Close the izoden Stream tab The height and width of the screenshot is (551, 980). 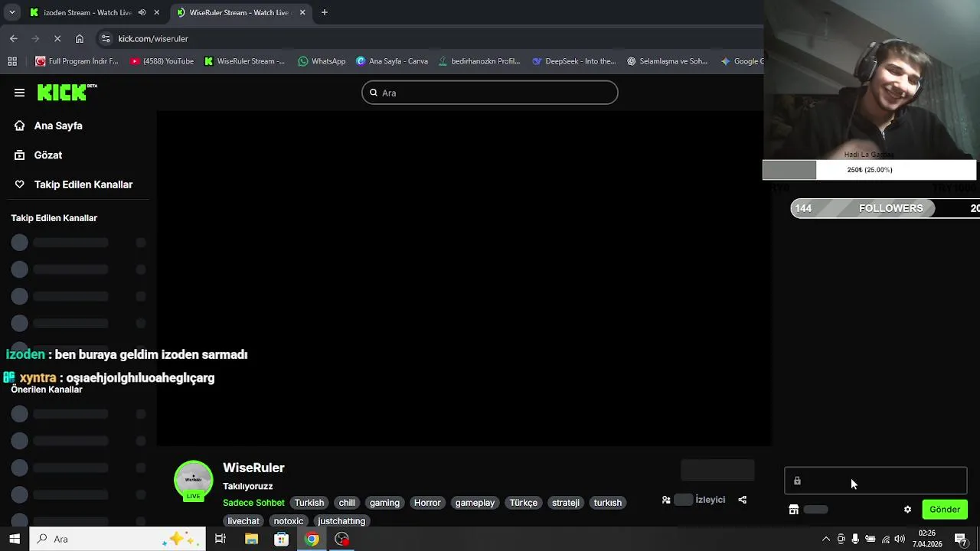[157, 12]
